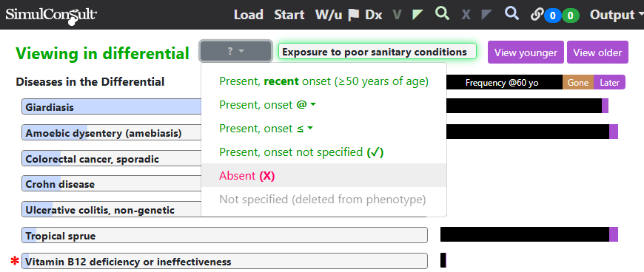Click the gray X icon in toolbar
644x272 pixels.
pos(466,16)
